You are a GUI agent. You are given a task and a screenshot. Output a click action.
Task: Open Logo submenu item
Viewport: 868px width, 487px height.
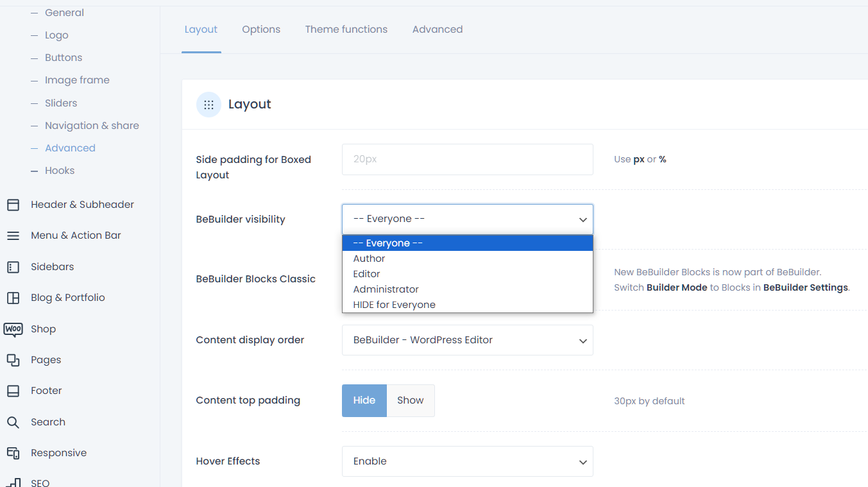(x=56, y=35)
